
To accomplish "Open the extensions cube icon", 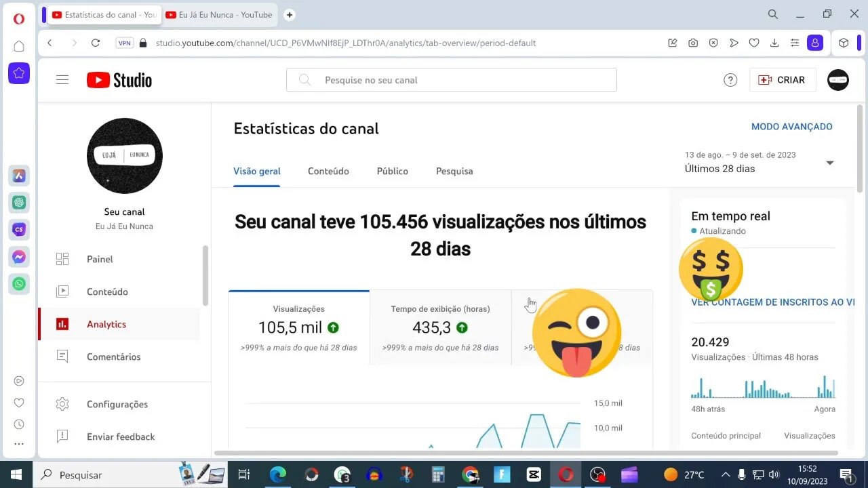I will click(844, 43).
